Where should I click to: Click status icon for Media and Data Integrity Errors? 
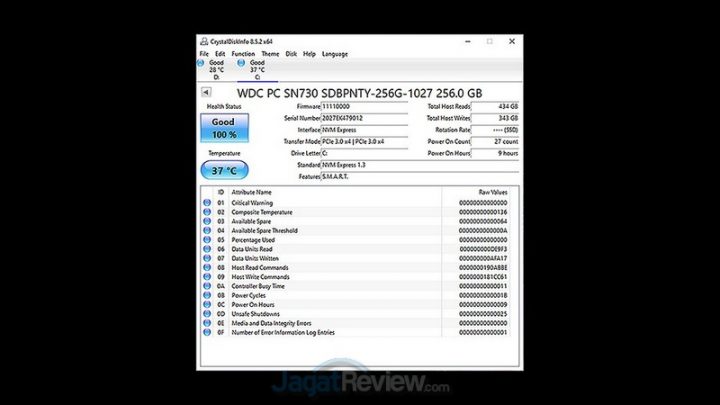(x=207, y=323)
